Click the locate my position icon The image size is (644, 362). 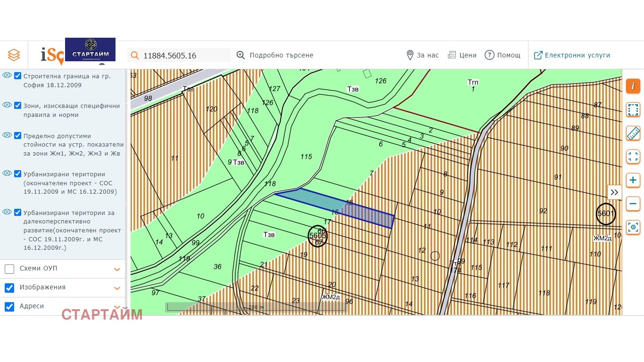click(x=633, y=228)
